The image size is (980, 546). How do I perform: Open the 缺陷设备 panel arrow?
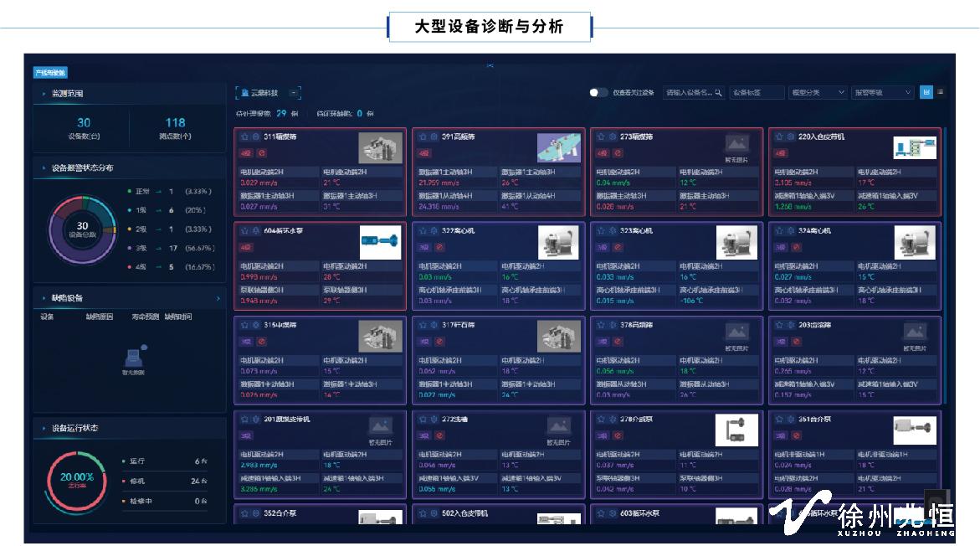point(218,298)
